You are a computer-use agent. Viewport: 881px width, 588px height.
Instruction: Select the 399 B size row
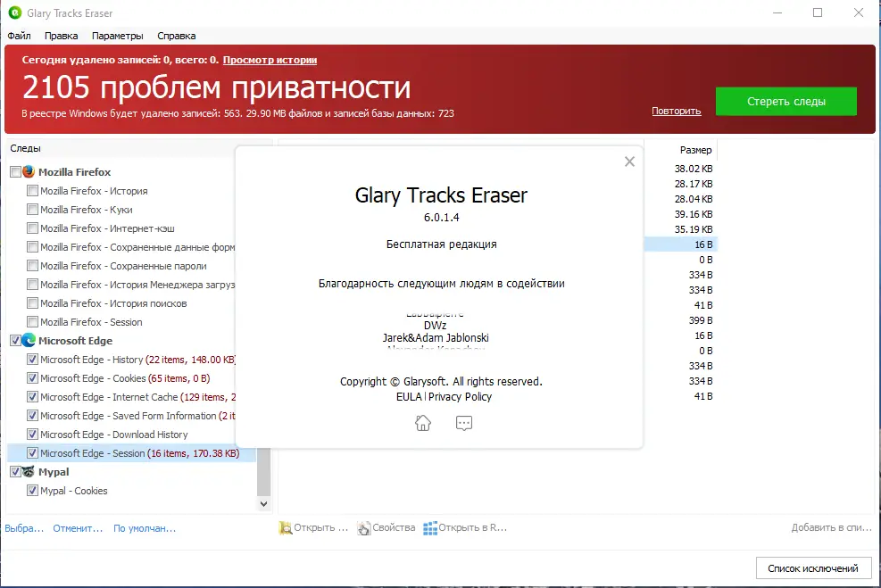click(681, 320)
